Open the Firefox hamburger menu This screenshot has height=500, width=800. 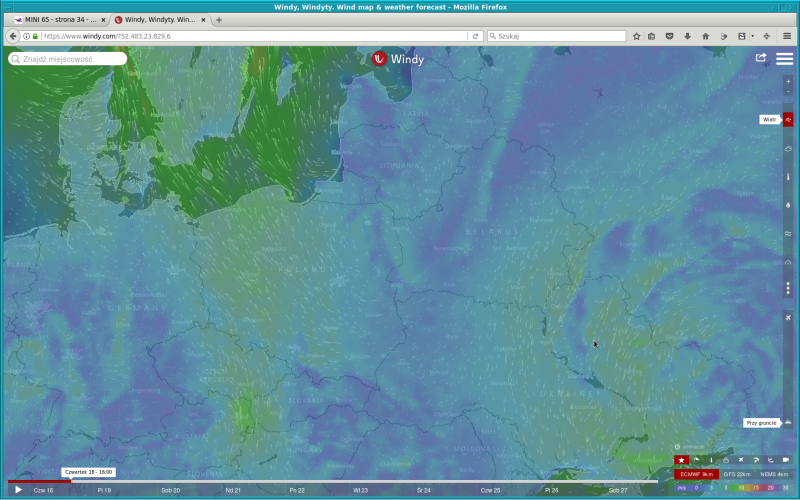(x=786, y=36)
